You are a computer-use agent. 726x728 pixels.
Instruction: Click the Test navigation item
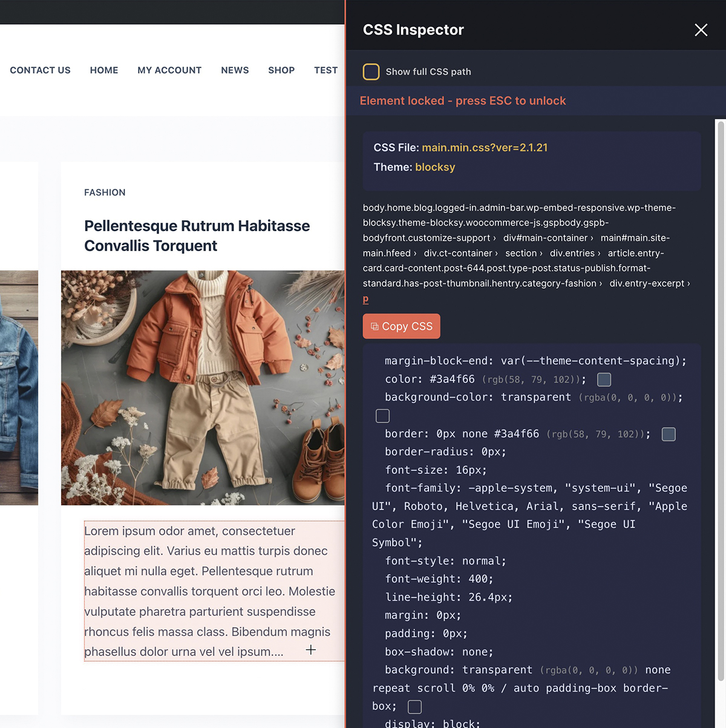tap(325, 70)
